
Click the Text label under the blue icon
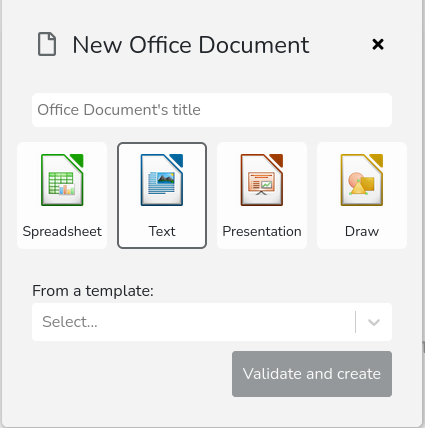[162, 231]
